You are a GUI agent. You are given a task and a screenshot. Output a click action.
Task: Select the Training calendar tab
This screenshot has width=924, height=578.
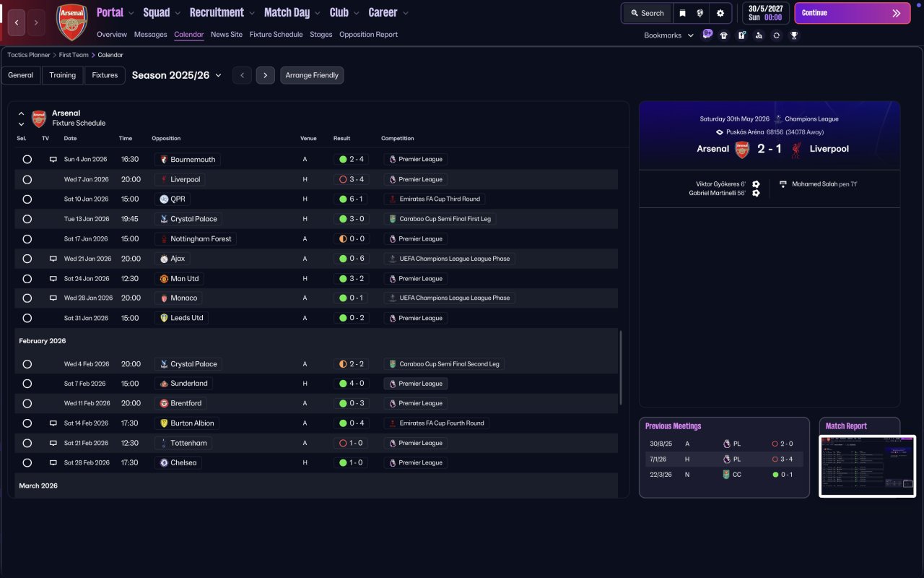click(x=63, y=75)
